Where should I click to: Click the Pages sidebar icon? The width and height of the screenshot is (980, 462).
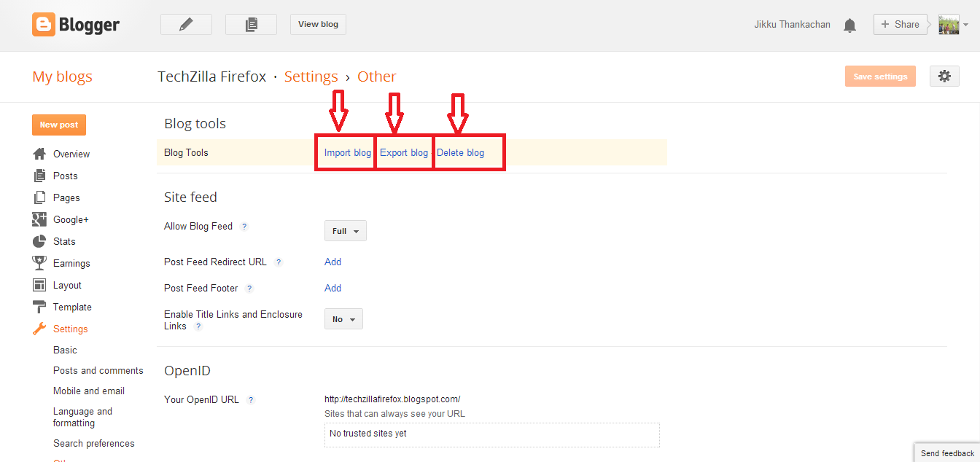click(x=39, y=197)
